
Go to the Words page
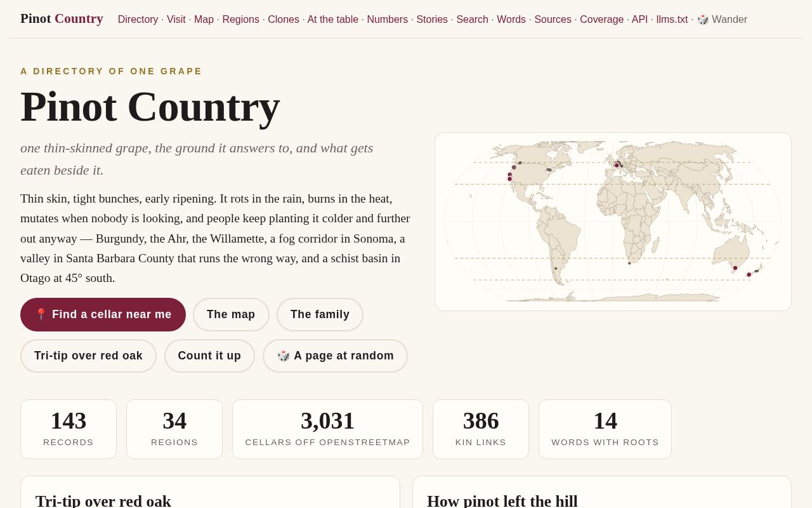(x=511, y=20)
